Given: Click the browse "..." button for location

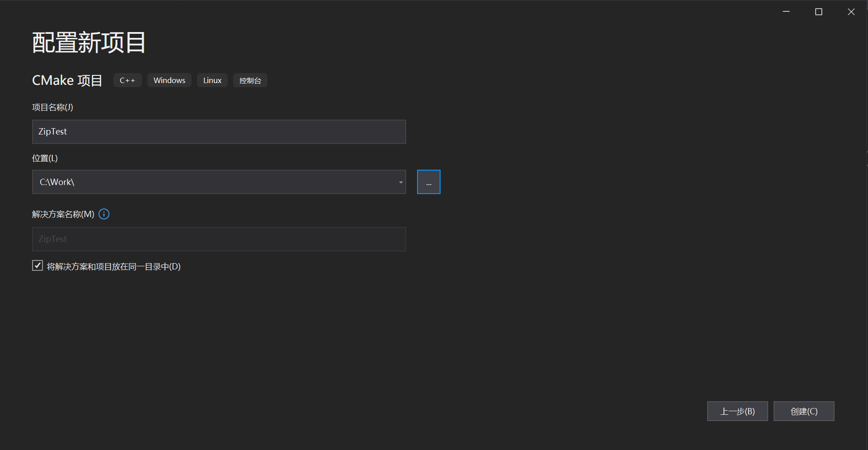Looking at the screenshot, I should coord(428,182).
